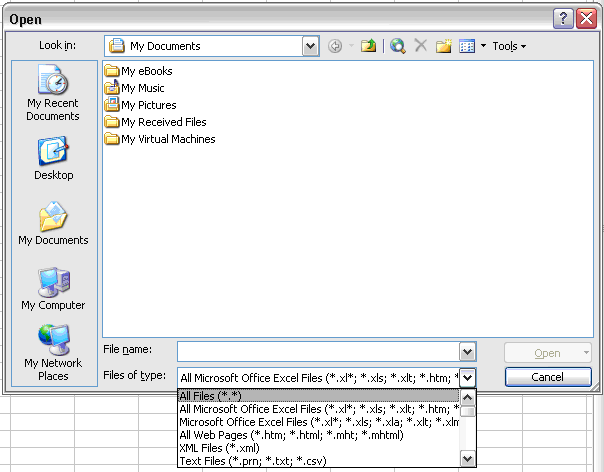Open the Tools menu
Screen dimensions: 604x472
[x=508, y=46]
